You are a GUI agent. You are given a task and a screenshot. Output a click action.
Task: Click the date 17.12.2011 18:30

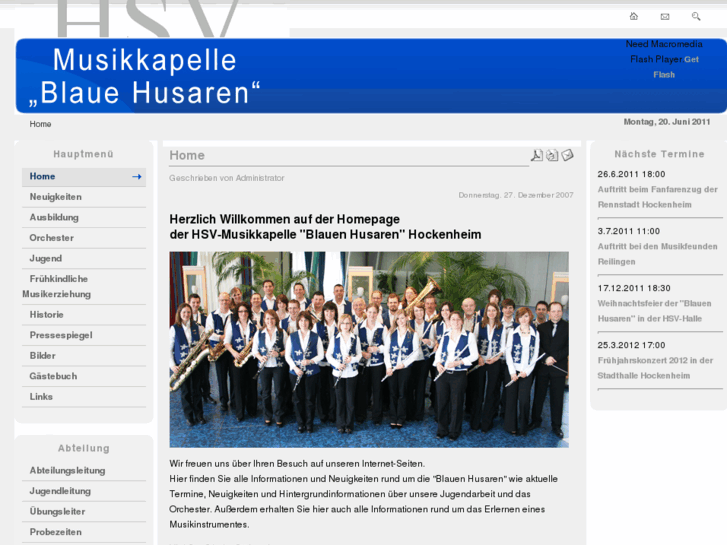pyautogui.click(x=634, y=289)
